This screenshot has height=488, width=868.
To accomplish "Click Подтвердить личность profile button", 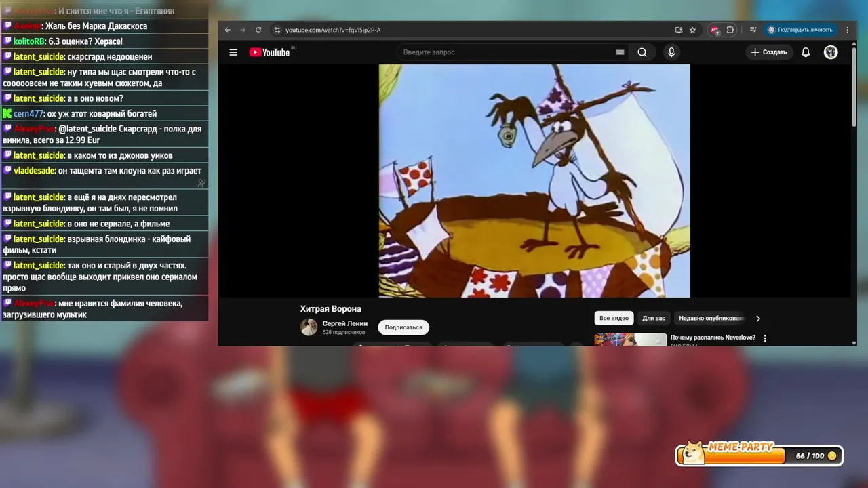I will pos(800,30).
